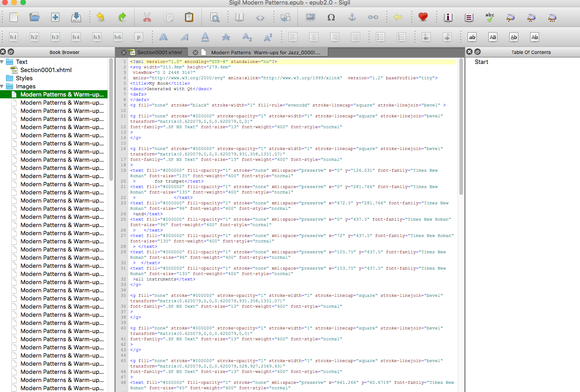Click Start entry in Table Of Contents
Image resolution: width=580 pixels, height=392 pixels.
(x=481, y=62)
